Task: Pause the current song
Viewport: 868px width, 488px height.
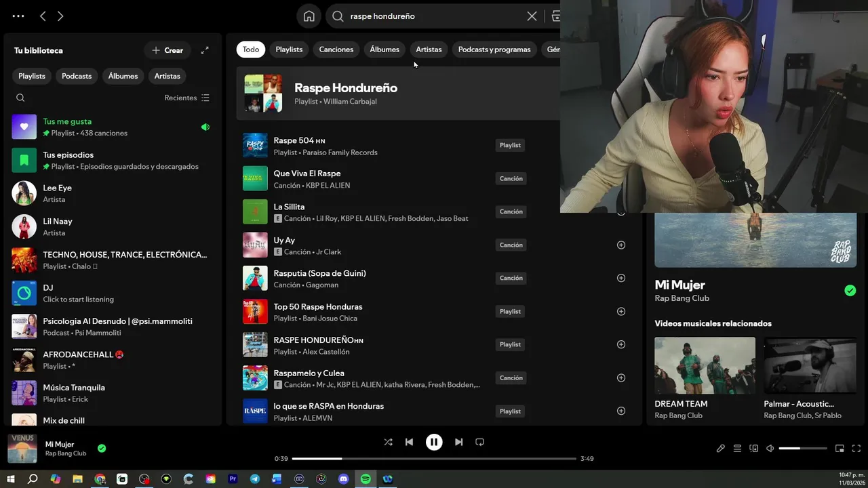Action: coord(434,442)
